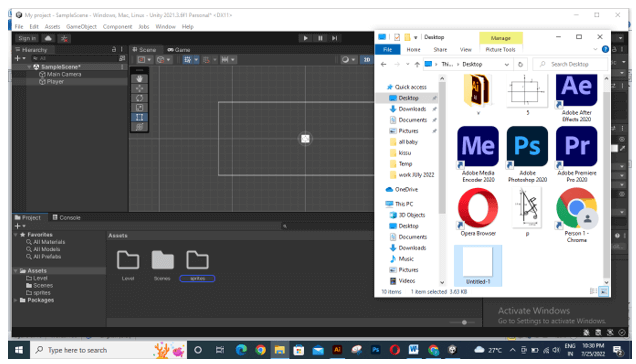Open the Unity Window menu
Screen dimensions: 636x364
click(165, 27)
